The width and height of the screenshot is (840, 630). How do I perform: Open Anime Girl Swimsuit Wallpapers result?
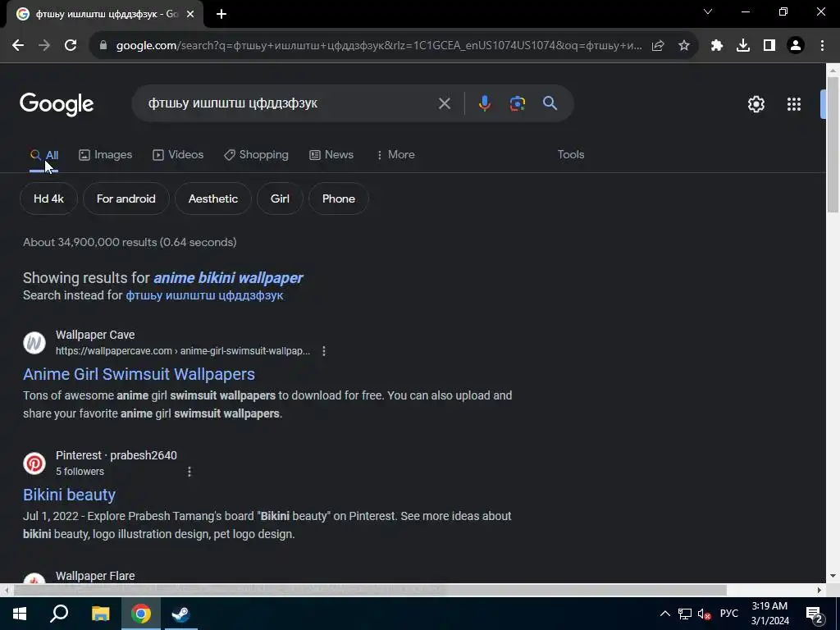[139, 374]
